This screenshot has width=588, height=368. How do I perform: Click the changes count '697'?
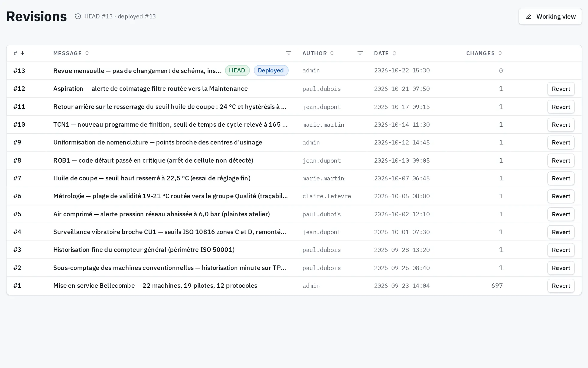click(497, 286)
